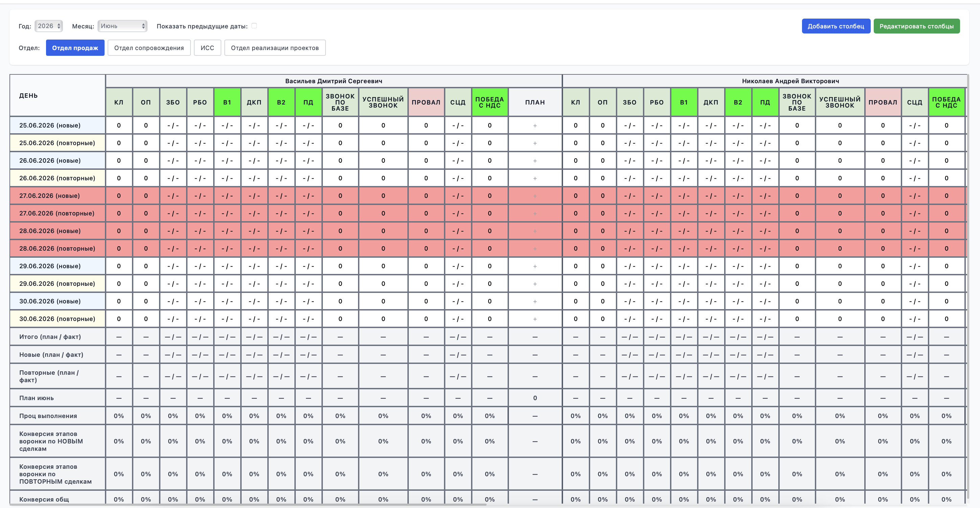
Task: Click the green В1 header under Васильев
Action: [227, 102]
